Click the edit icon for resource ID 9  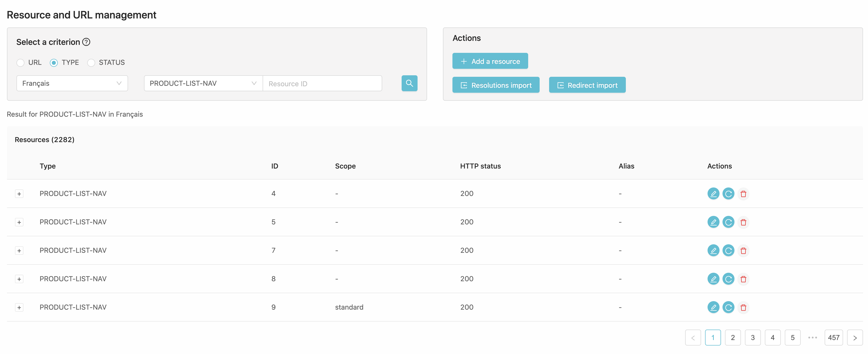(x=714, y=306)
